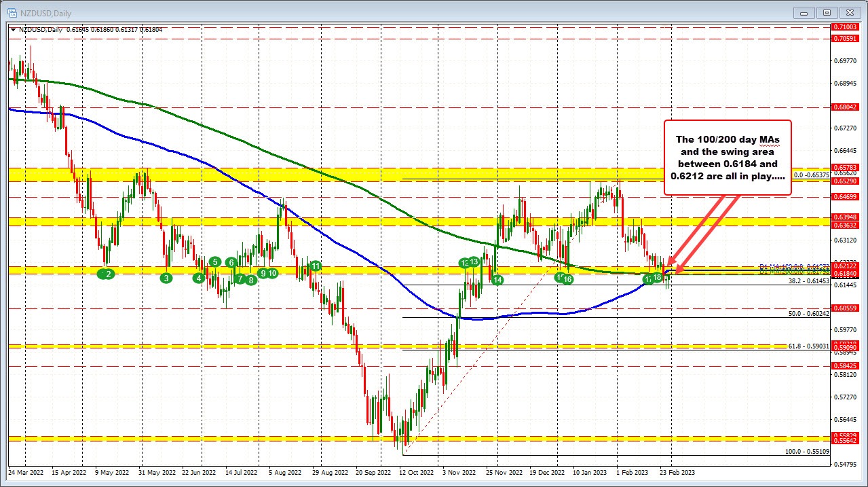Select the 50.0 - 0.60242 Fibonacci label

[x=809, y=313]
